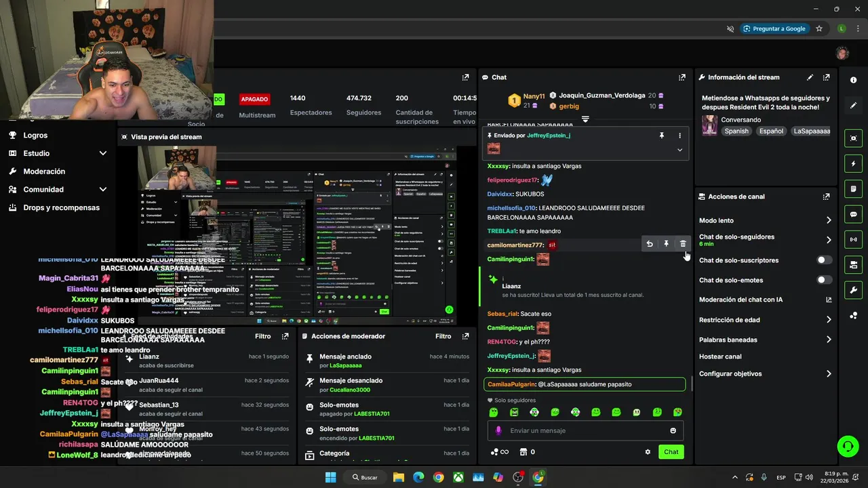Open the clip capture icon in right sidebar
This screenshot has width=868, height=488.
click(853, 138)
